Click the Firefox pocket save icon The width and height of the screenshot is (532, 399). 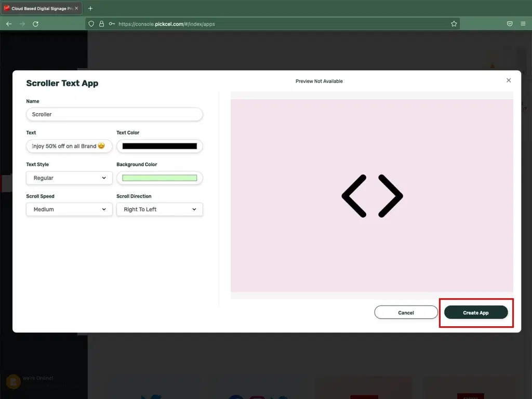coord(510,23)
